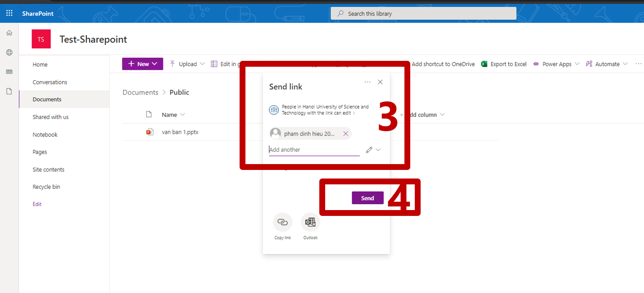Remove pham dinh hieu from recipients
This screenshot has width=644, height=293.
tap(345, 133)
